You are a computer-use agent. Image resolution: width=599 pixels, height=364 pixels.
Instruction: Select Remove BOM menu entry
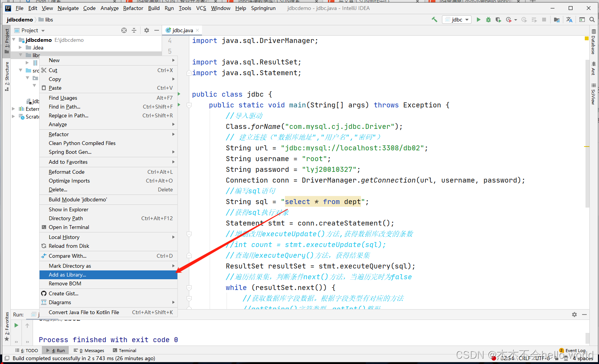108,283
